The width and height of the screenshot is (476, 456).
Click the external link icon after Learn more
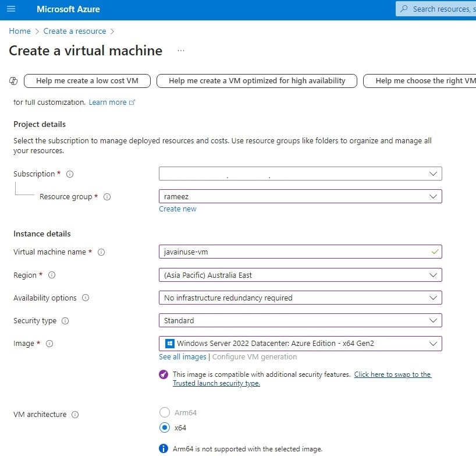click(x=132, y=102)
